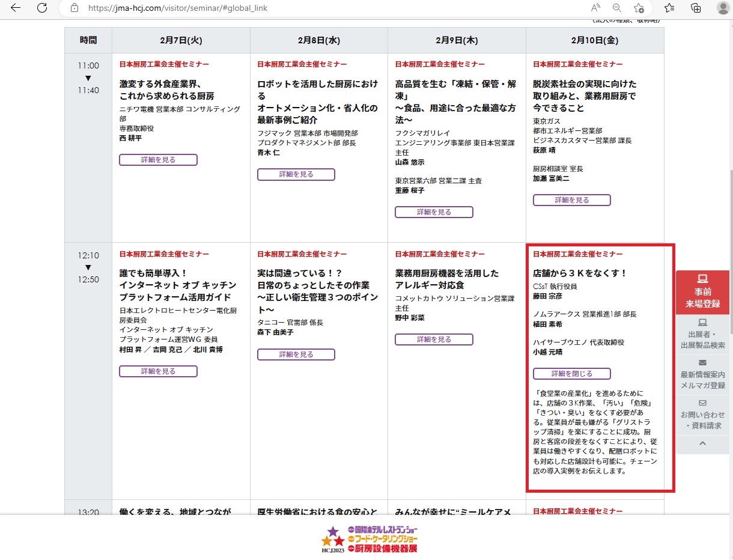Open お問い合わせ・資料請求 in the side panel

point(702,415)
